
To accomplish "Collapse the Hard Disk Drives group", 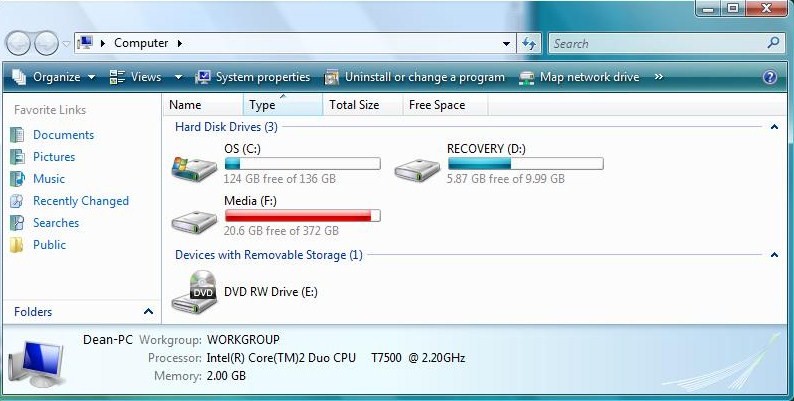I will 774,127.
